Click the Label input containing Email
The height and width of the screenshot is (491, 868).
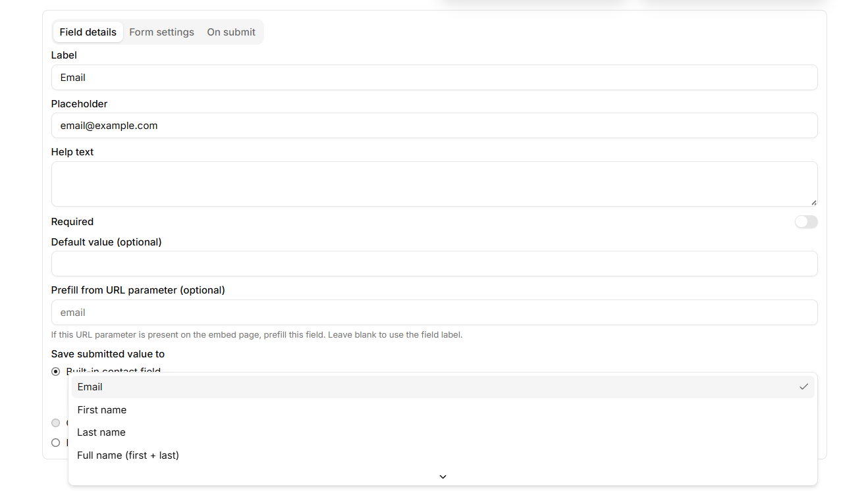(x=435, y=78)
